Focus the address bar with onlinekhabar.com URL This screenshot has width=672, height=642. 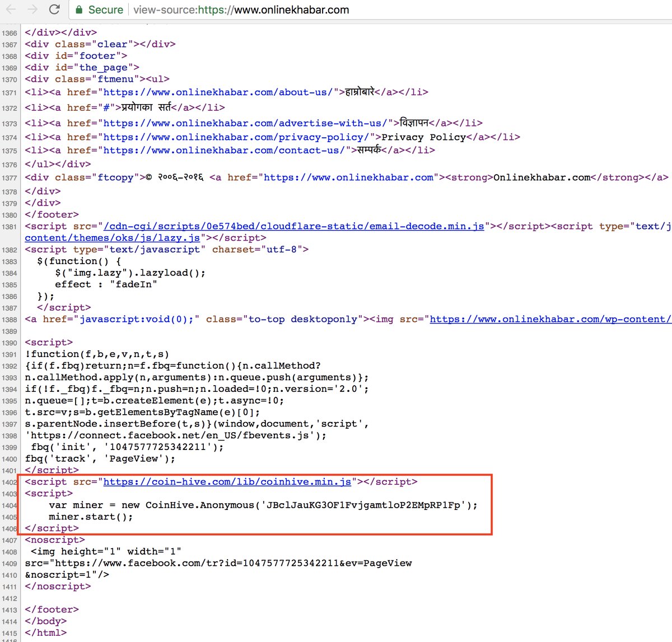(370, 10)
